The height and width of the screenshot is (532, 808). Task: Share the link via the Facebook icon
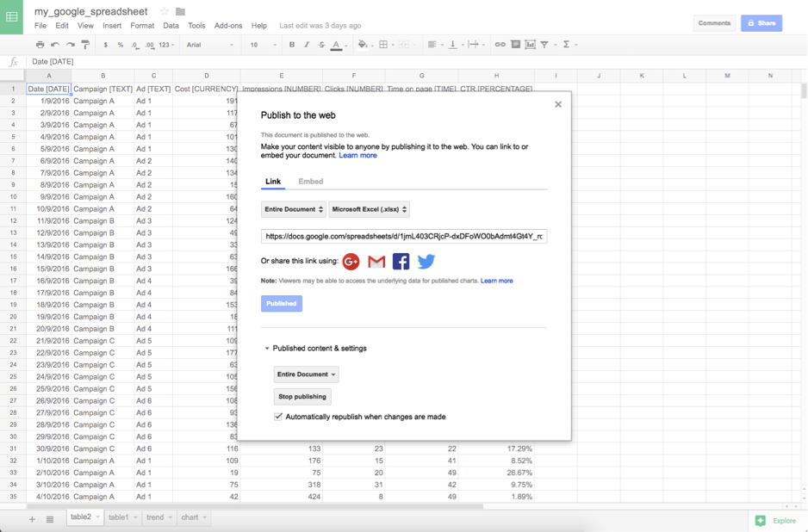(401, 261)
